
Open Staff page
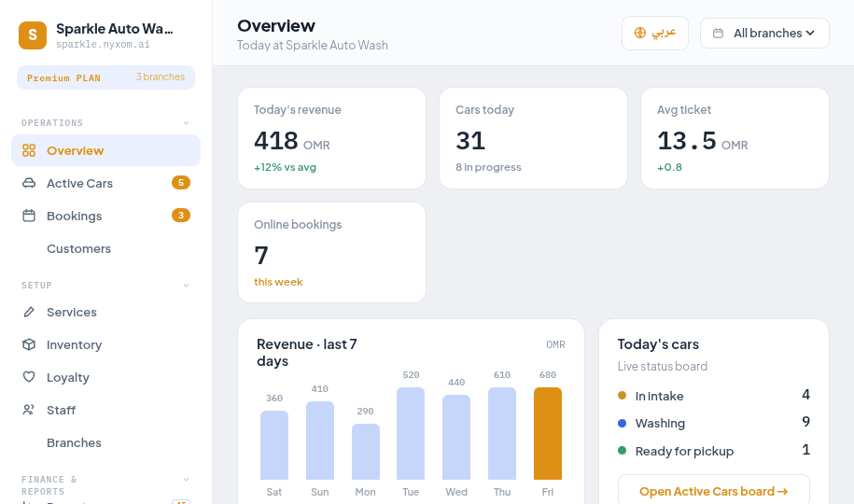click(106, 411)
